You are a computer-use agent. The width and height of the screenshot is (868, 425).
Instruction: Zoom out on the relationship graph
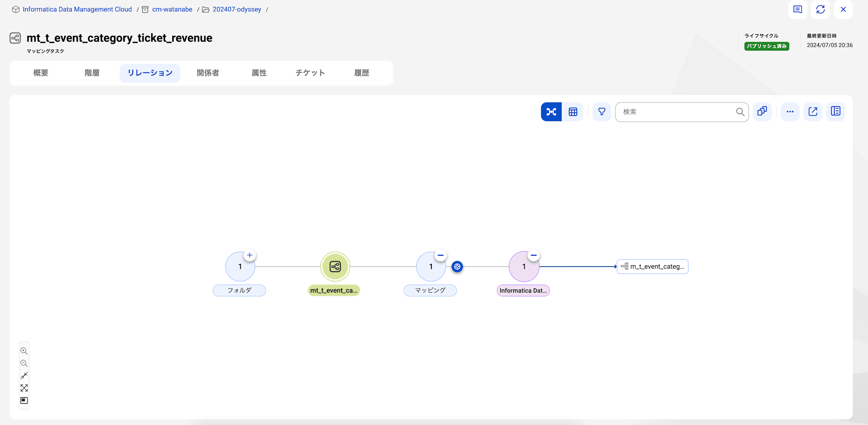[24, 363]
